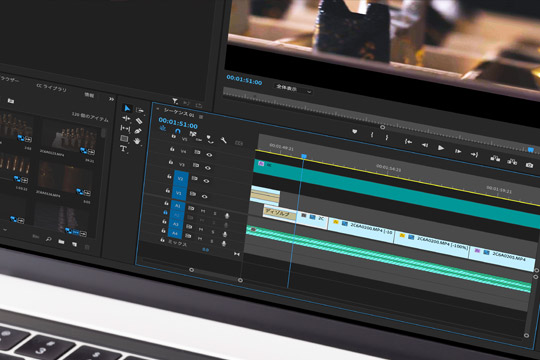Select the Pen tool
The image size is (540, 360).
point(138,131)
